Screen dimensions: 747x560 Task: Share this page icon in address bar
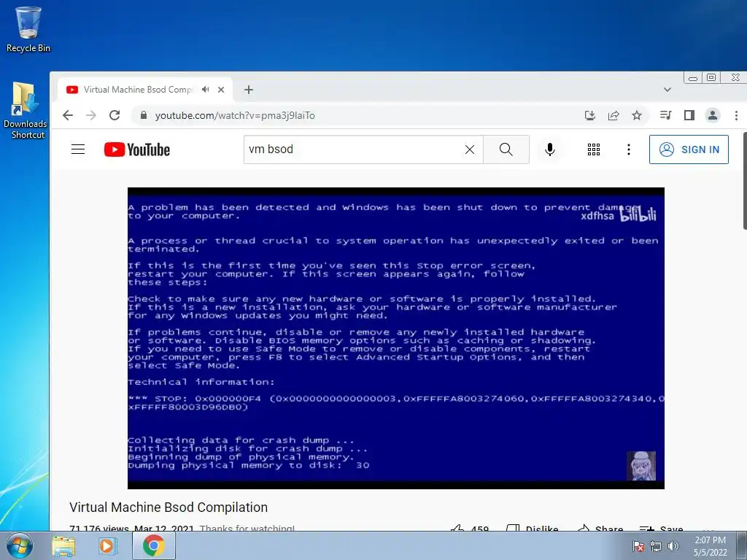click(x=614, y=115)
